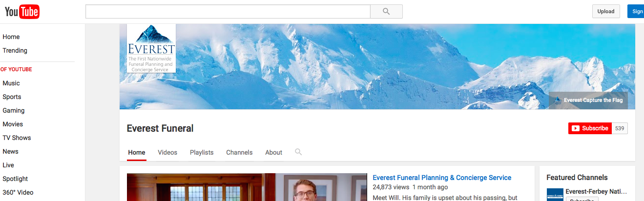Play the featured video thumbnail

[x=247, y=187]
